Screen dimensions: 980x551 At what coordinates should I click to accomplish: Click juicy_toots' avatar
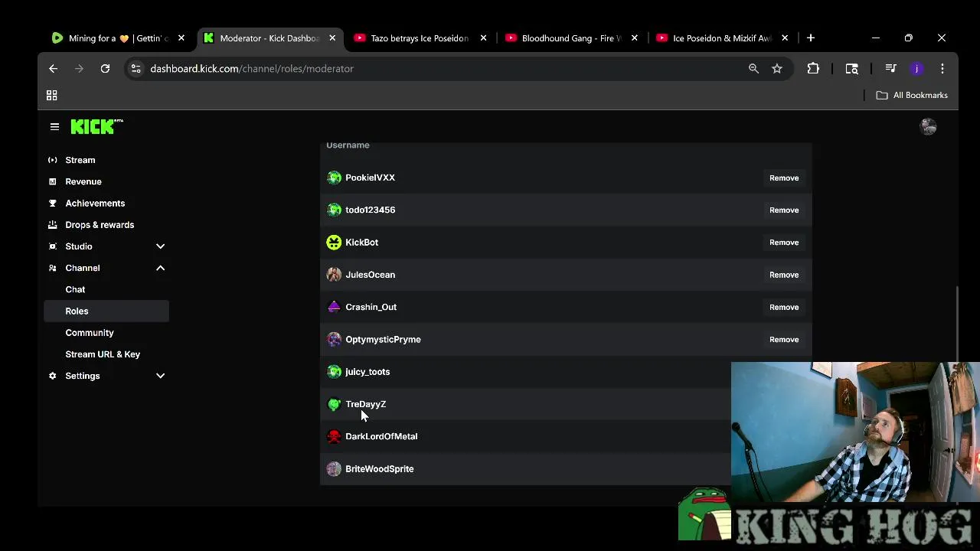(334, 372)
